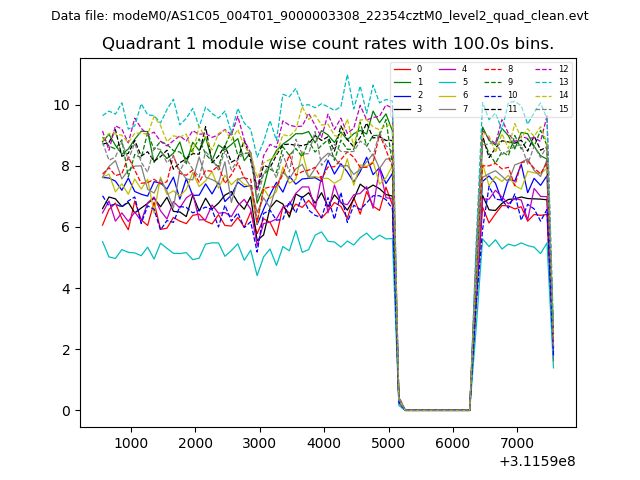
Task: Pick the dashed magenta legend line for module 12
Action: coord(542,69)
